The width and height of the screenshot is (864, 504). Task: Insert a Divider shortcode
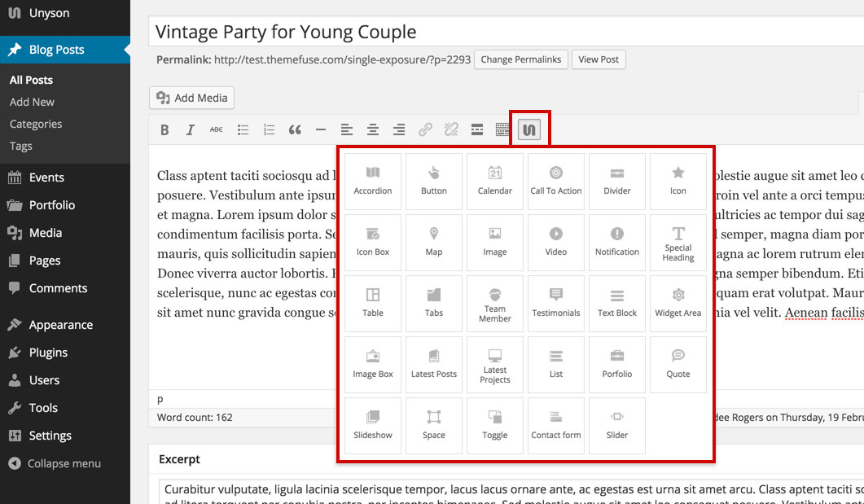point(617,182)
